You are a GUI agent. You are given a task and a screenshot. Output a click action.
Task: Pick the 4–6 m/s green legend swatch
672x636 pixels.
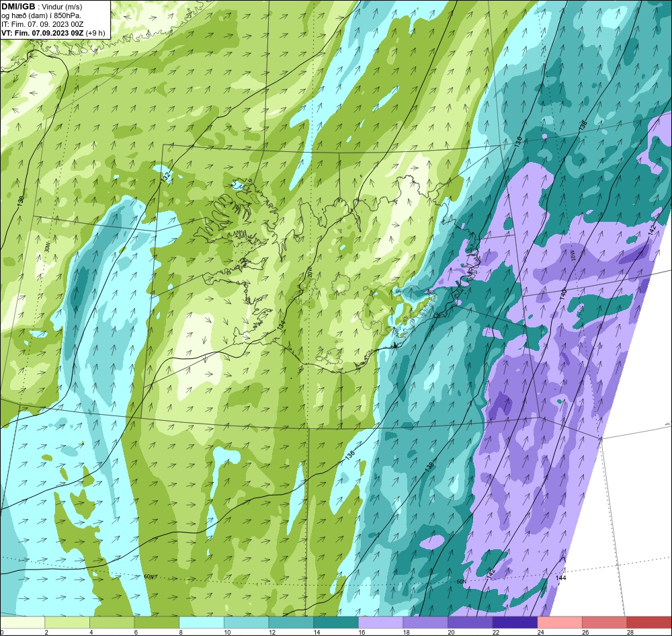pyautogui.click(x=112, y=623)
